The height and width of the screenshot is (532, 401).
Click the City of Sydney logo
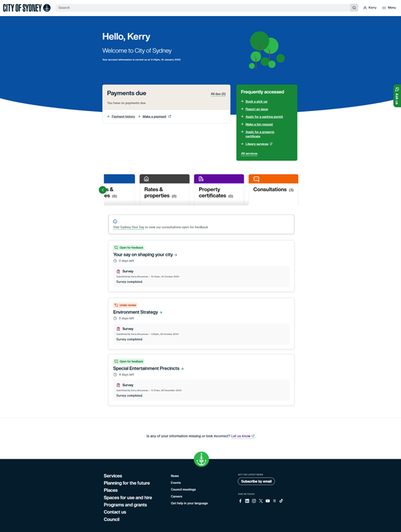coord(27,8)
